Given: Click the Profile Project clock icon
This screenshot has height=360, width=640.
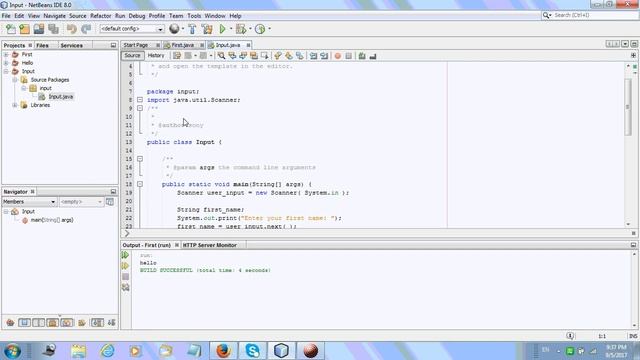Looking at the screenshot, I should (260, 29).
